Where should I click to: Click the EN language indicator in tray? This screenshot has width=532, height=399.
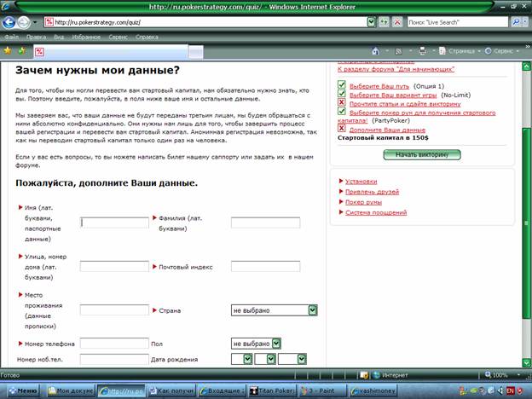[510, 390]
